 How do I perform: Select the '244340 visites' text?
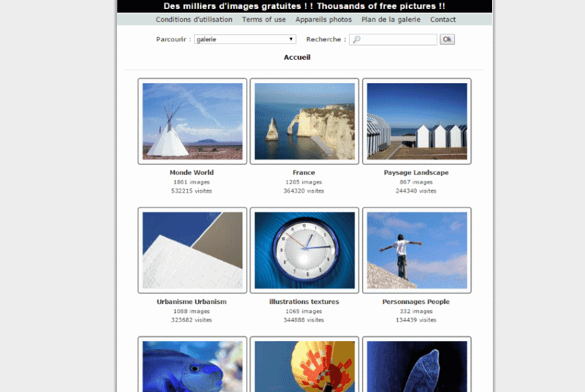tap(416, 191)
